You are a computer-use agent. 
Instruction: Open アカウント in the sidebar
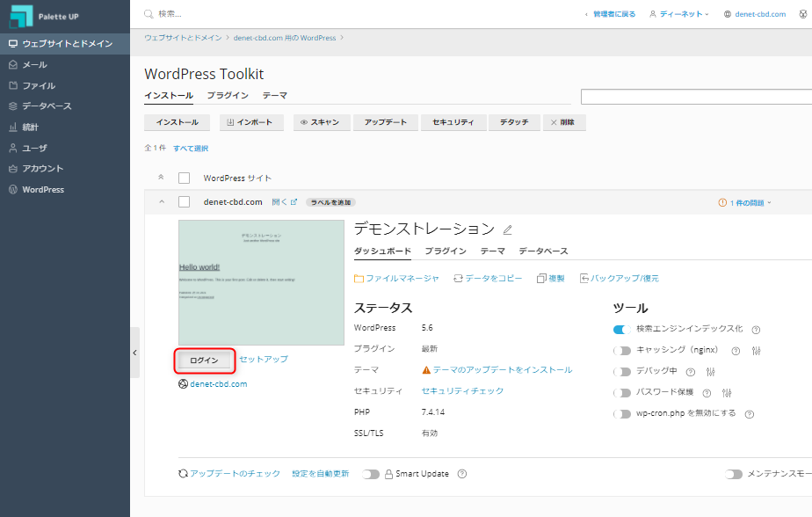65,169
